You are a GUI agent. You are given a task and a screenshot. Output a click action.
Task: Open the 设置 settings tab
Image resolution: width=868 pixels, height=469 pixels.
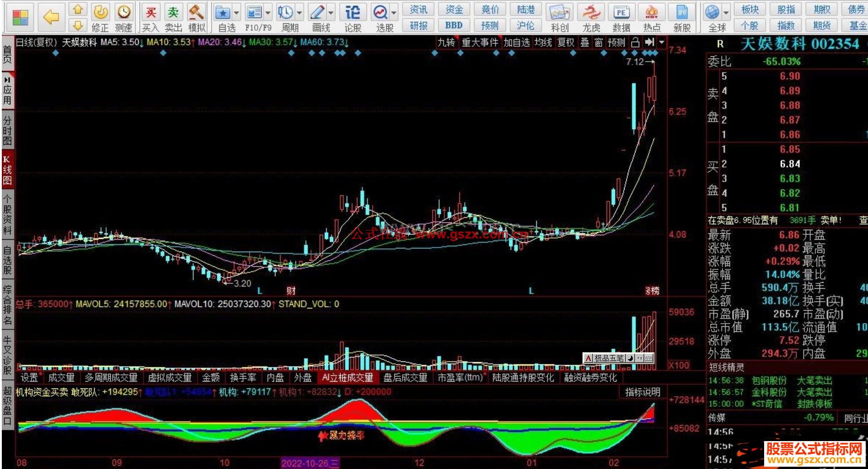tap(29, 377)
